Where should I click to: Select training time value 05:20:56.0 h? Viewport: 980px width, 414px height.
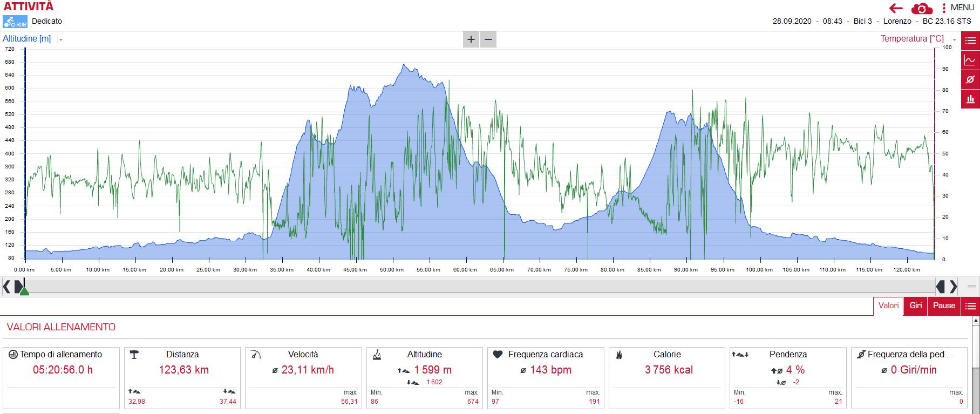click(x=63, y=370)
